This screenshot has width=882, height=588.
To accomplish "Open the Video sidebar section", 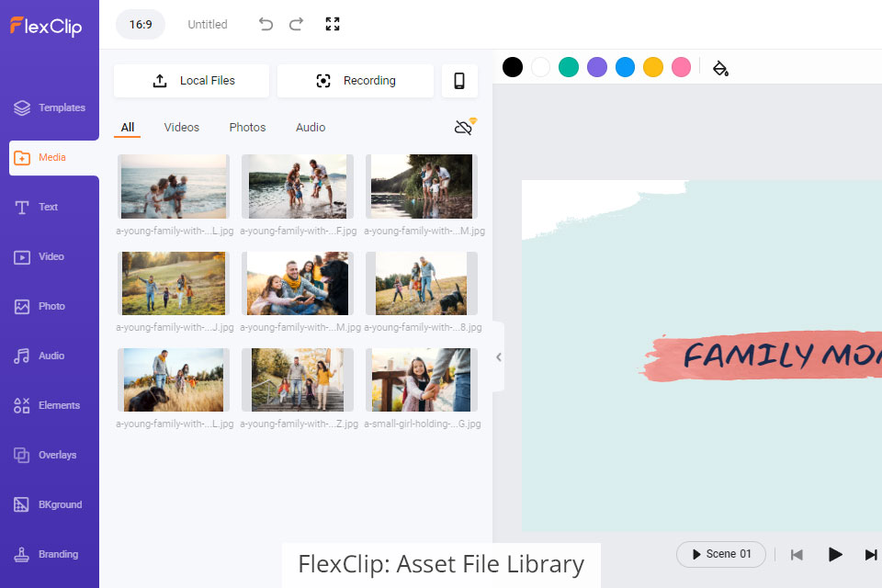I will coord(40,256).
